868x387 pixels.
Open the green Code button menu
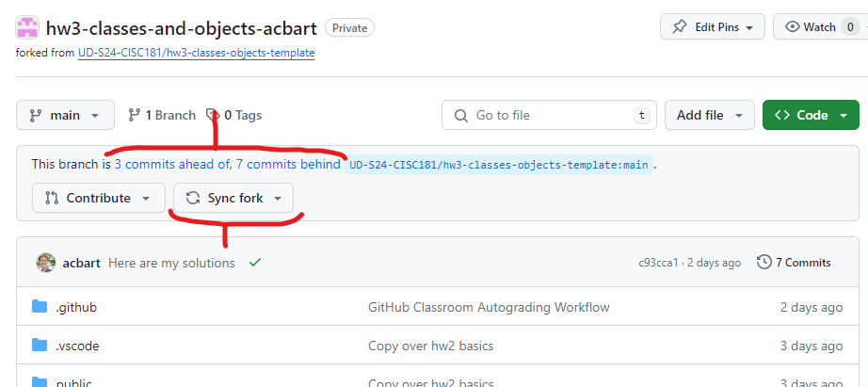tap(811, 115)
